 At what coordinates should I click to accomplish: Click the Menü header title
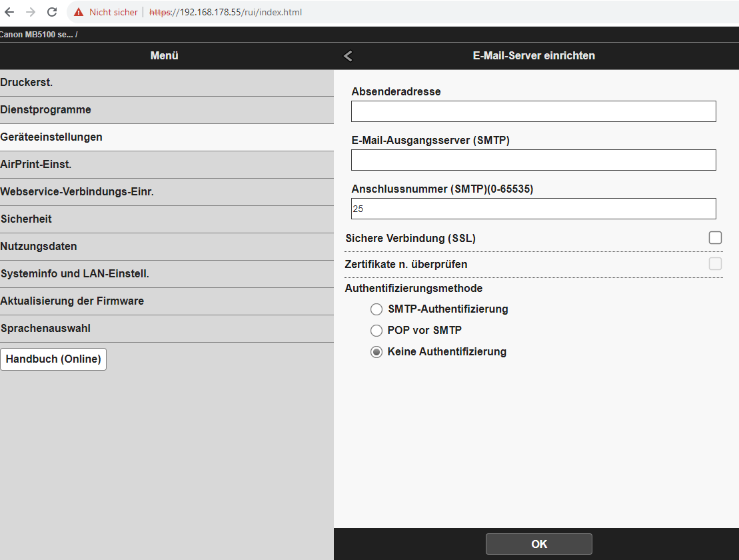coord(164,55)
